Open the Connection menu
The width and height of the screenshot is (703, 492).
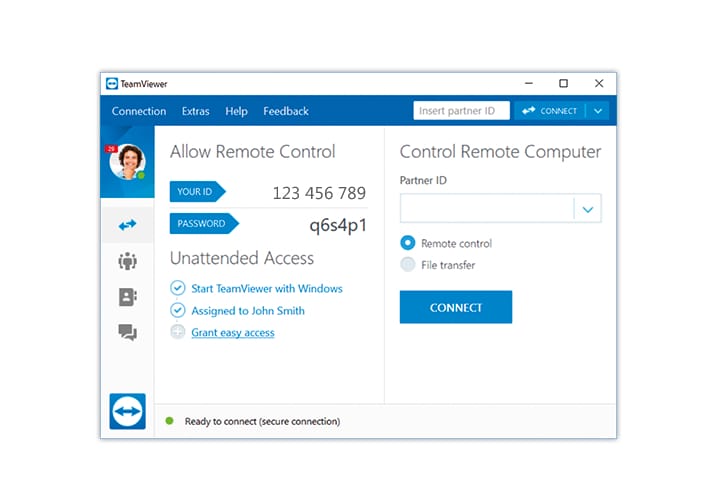[139, 111]
